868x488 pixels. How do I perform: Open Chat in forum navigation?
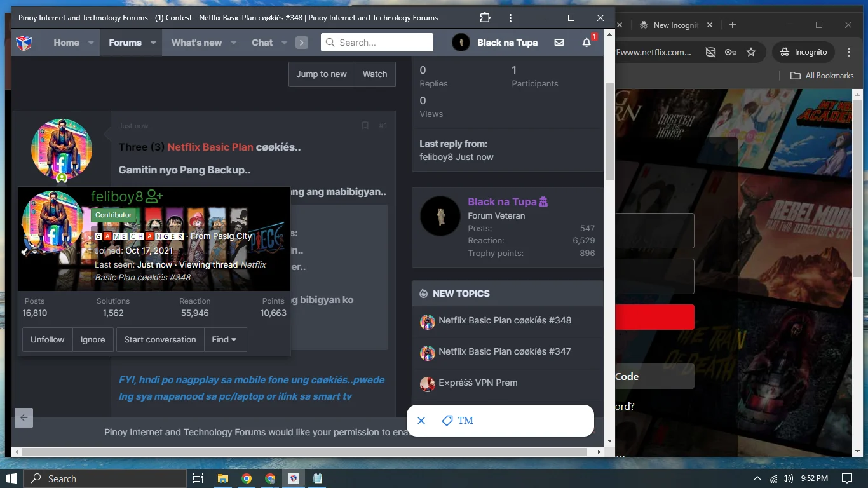coord(262,43)
